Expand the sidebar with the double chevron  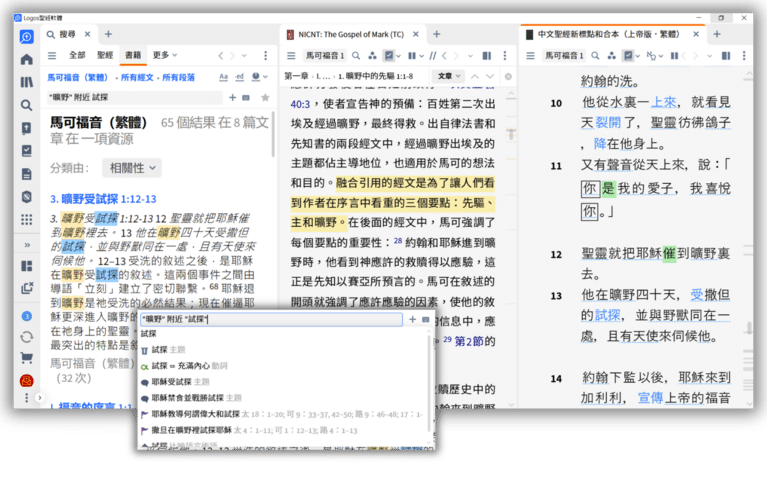(27, 245)
